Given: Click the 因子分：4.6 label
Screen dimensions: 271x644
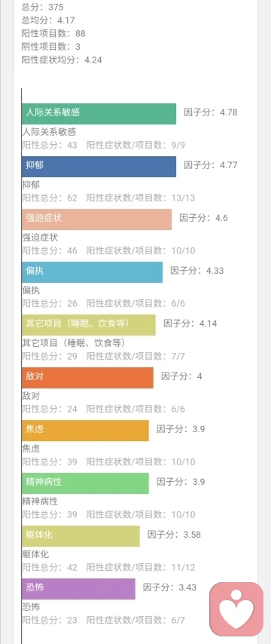Looking at the screenshot, I should (x=204, y=218).
